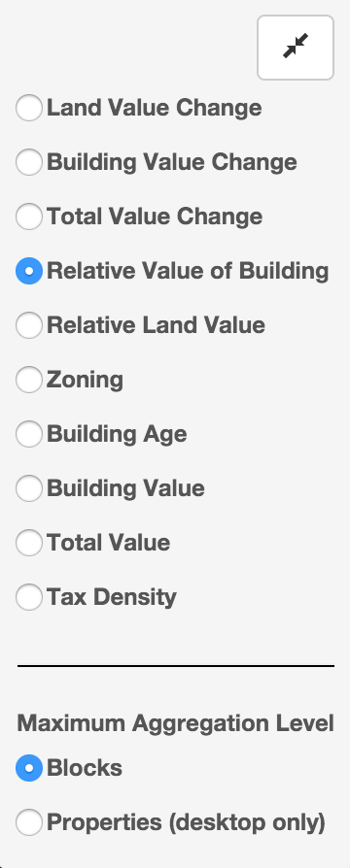Select the Building Value radio button
Screen dimensions: 350x868
(x=29, y=488)
